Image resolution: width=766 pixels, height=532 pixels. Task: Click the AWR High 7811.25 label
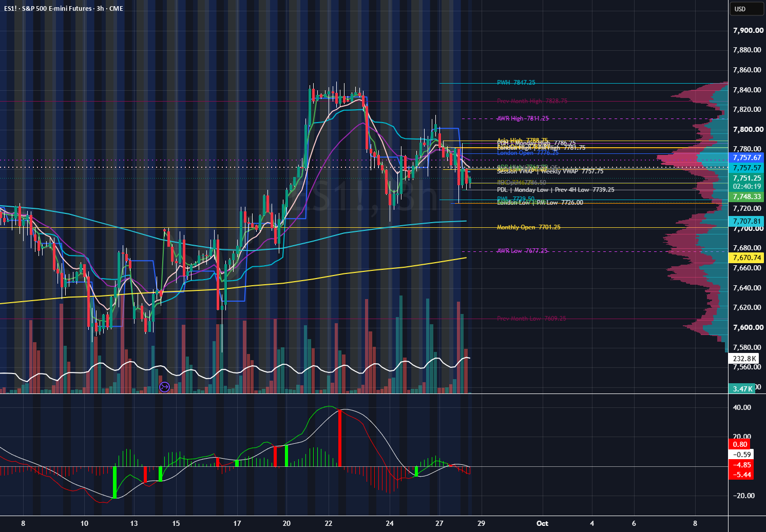523,119
